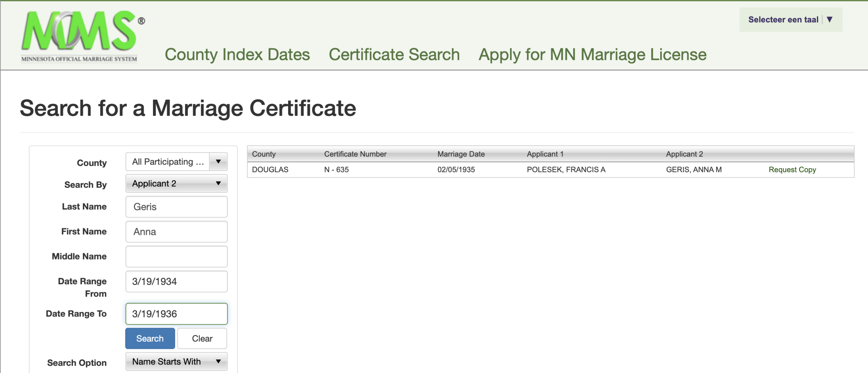This screenshot has width=868, height=373.
Task: Click the Date Range To field
Action: click(x=176, y=314)
